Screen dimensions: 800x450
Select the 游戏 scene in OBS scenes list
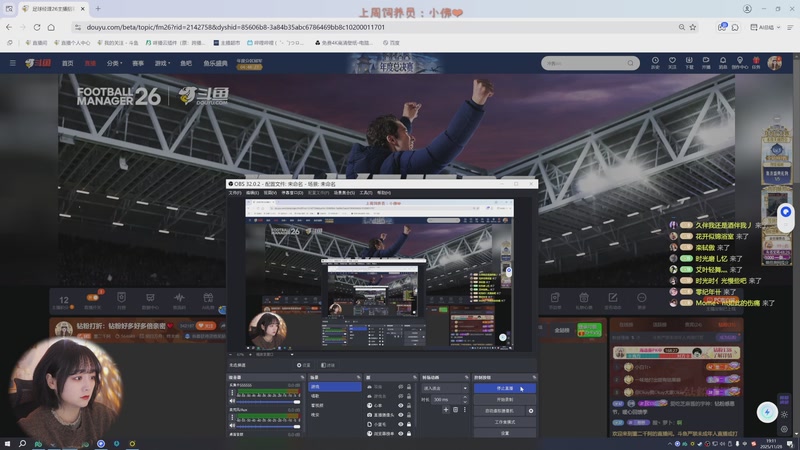tap(335, 387)
